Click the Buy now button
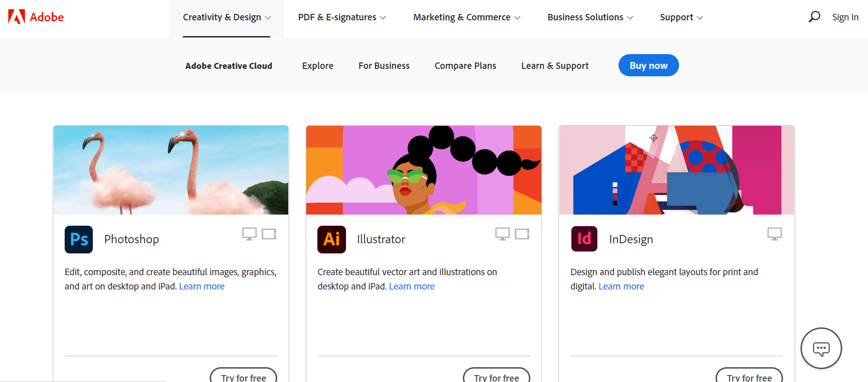The image size is (868, 382). click(x=649, y=65)
